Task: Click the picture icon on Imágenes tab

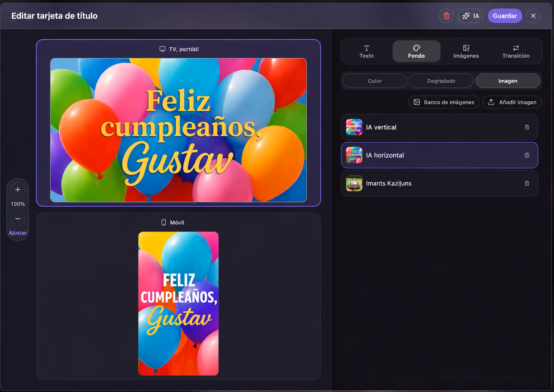Action: [x=466, y=48]
